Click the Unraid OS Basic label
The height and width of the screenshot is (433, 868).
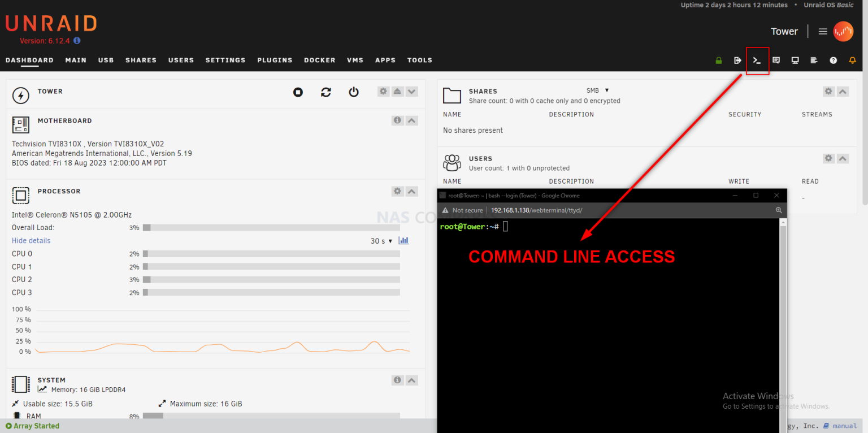[x=828, y=5]
